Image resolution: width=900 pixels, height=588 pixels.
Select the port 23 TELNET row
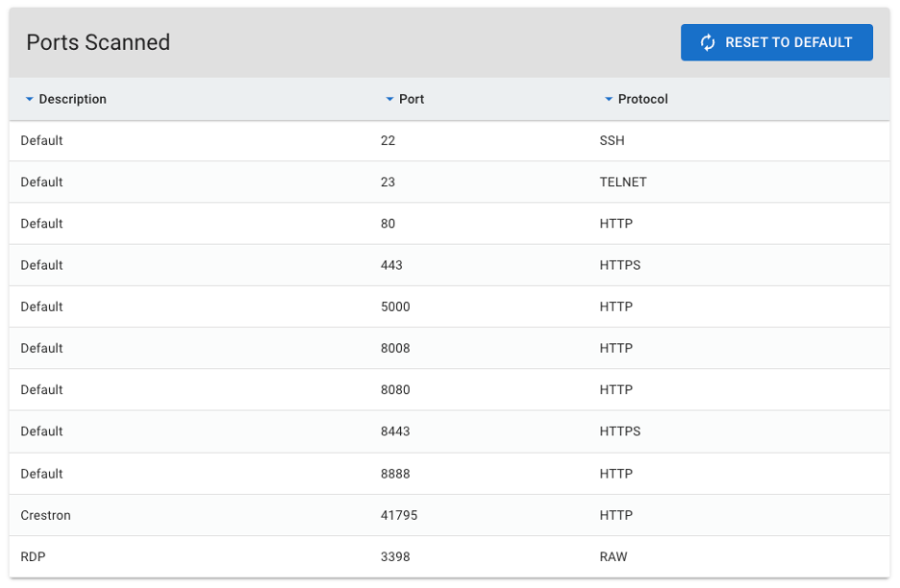[x=449, y=182]
